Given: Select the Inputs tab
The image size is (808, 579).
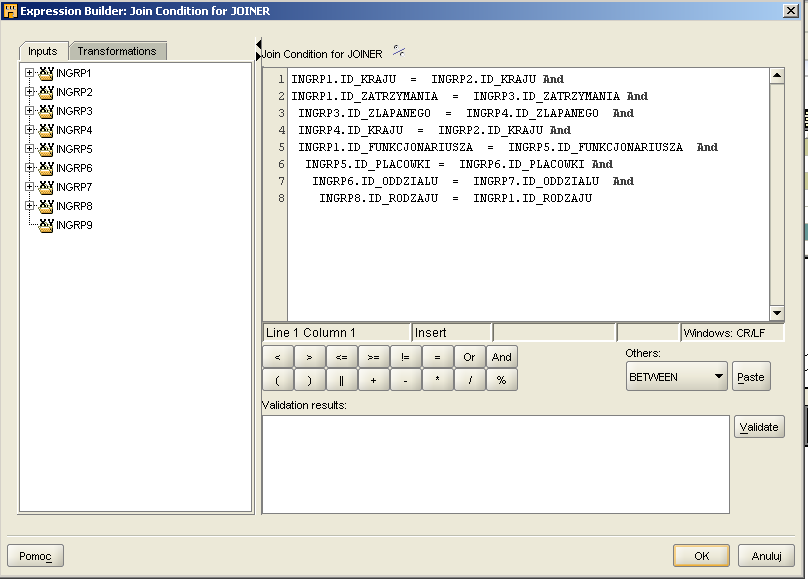Looking at the screenshot, I should 43,51.
